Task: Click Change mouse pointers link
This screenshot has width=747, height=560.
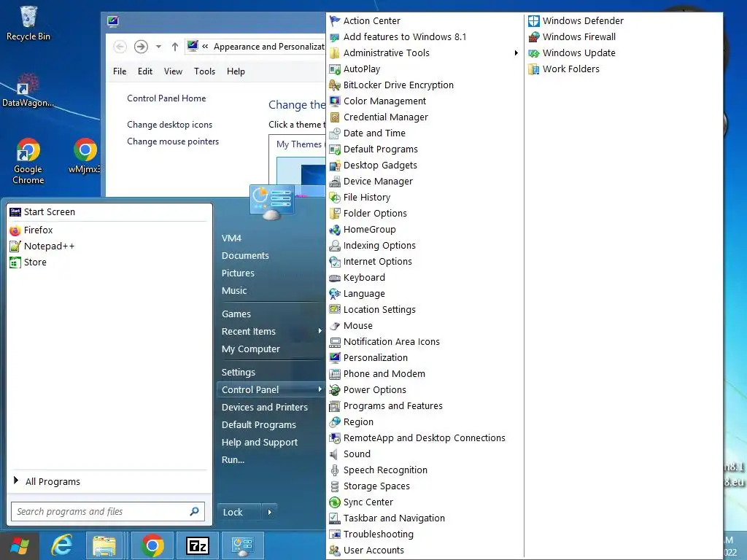Action: 173,141
